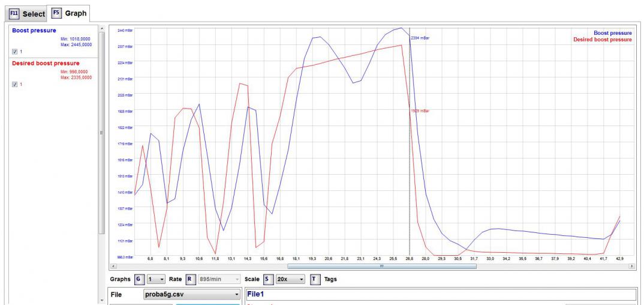Open the Graphs count dropdown
Viewport: 644px width, 305px height.
click(x=156, y=279)
